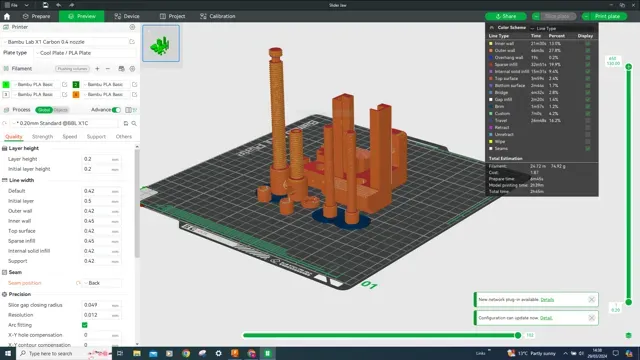Open Chrome from the taskbar
The height and width of the screenshot is (360, 640).
click(186, 353)
